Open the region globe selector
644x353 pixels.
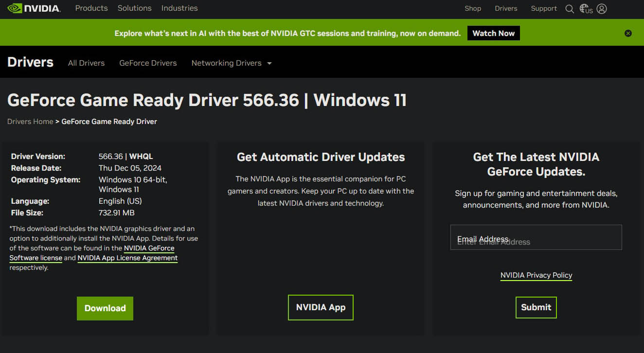pyautogui.click(x=586, y=9)
